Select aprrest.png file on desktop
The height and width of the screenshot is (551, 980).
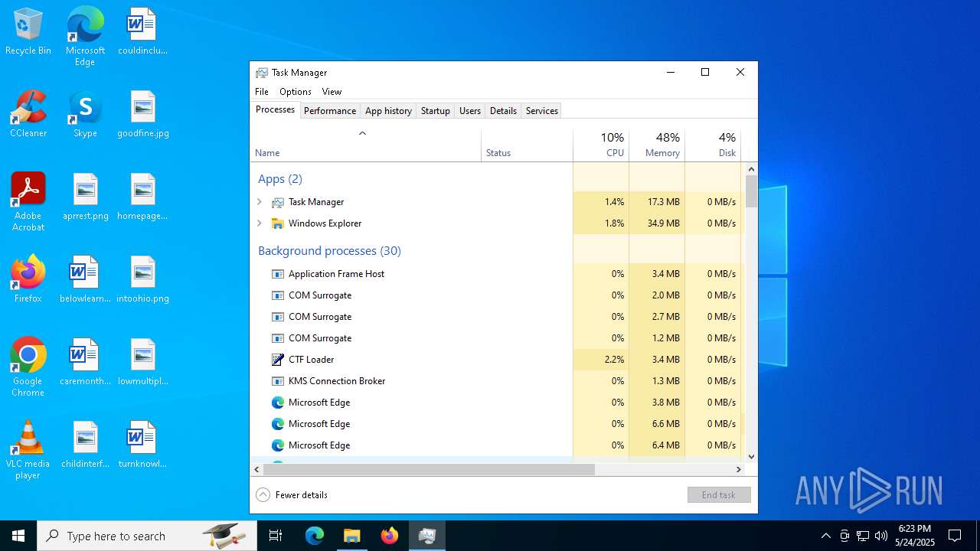[x=85, y=197]
